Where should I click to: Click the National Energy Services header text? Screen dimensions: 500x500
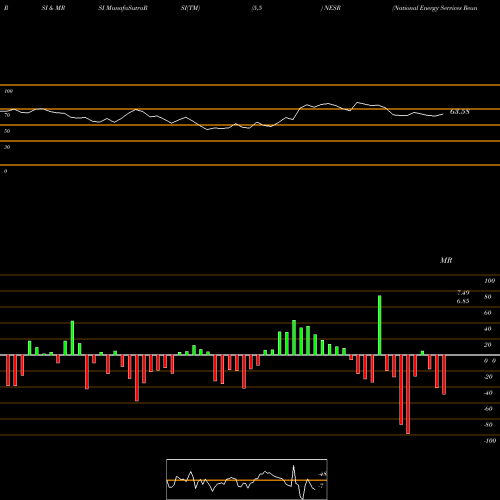point(435,8)
